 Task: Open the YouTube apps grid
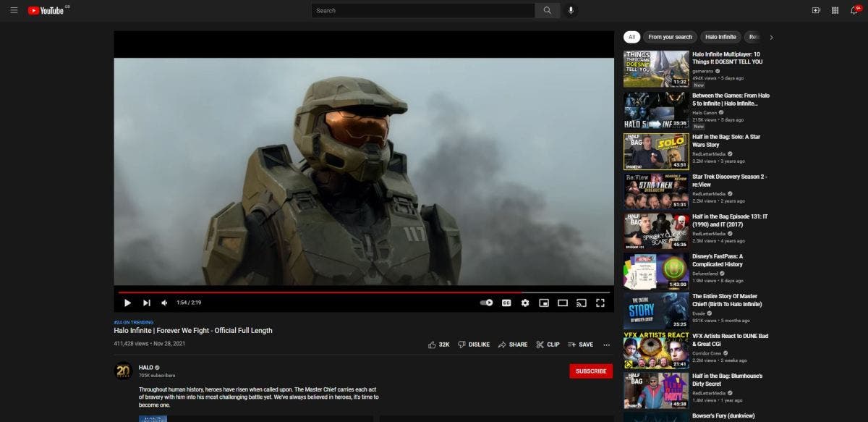click(835, 10)
